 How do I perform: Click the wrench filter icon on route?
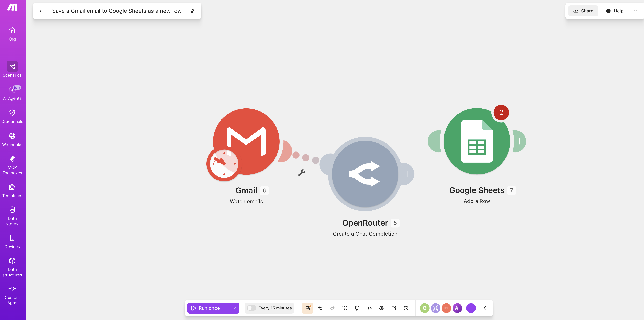[302, 173]
